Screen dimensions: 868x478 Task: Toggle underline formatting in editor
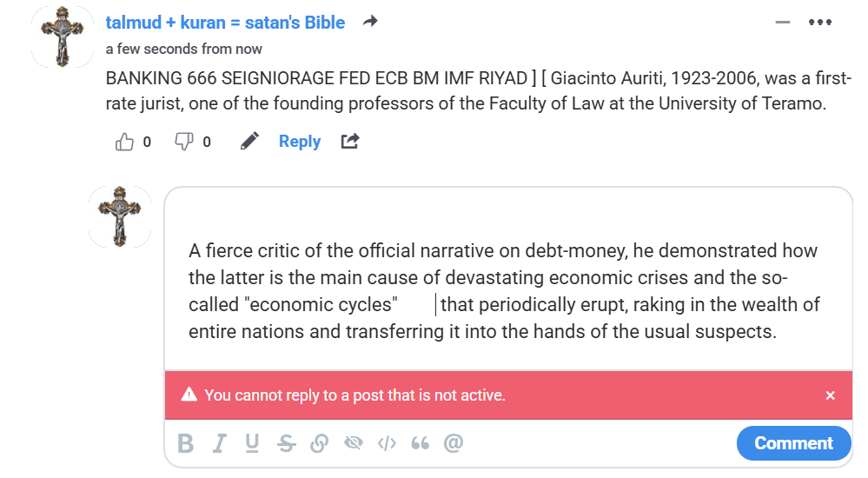click(252, 444)
